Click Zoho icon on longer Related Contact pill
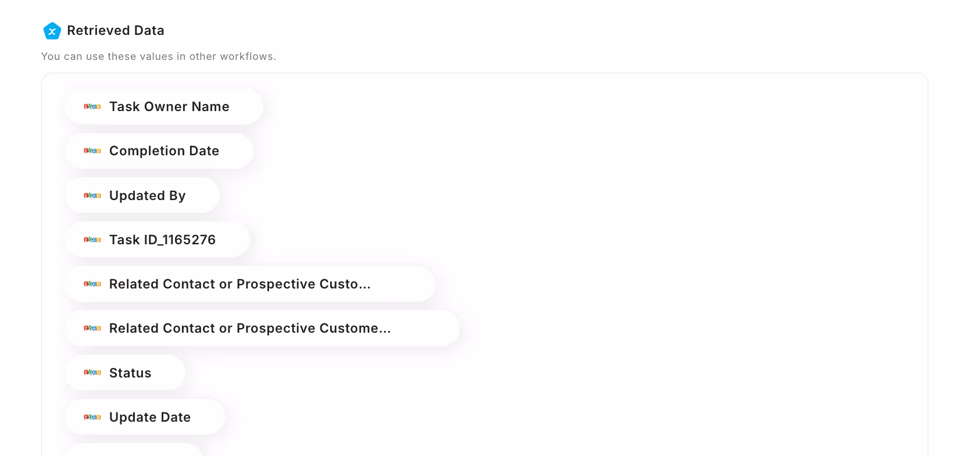This screenshot has height=456, width=980. (x=92, y=328)
